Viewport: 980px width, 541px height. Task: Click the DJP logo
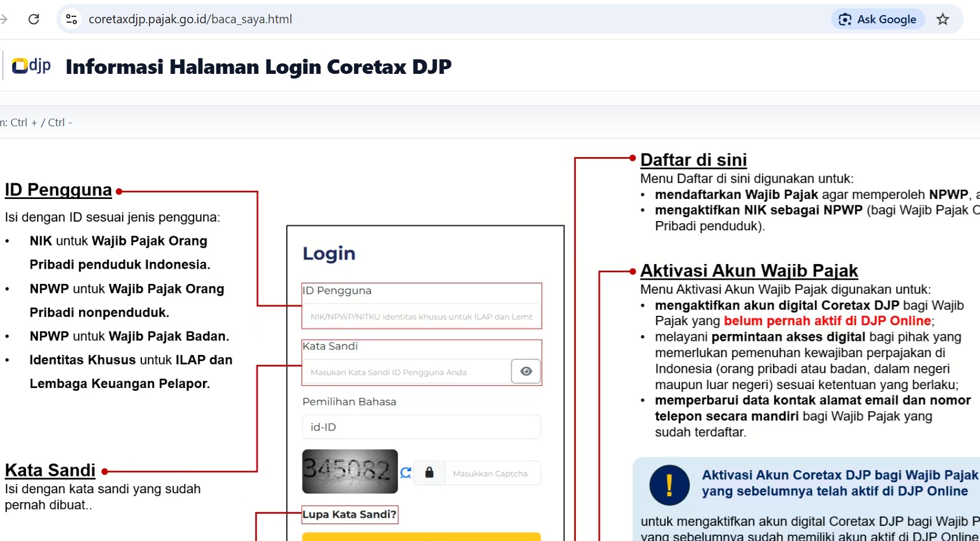point(31,66)
